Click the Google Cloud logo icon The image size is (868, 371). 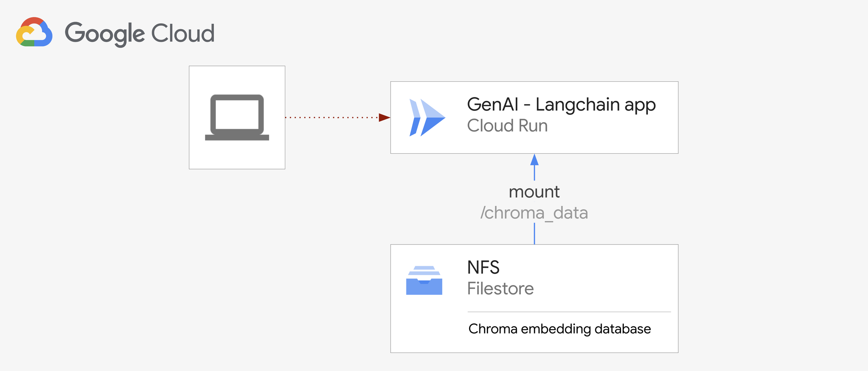tap(34, 32)
